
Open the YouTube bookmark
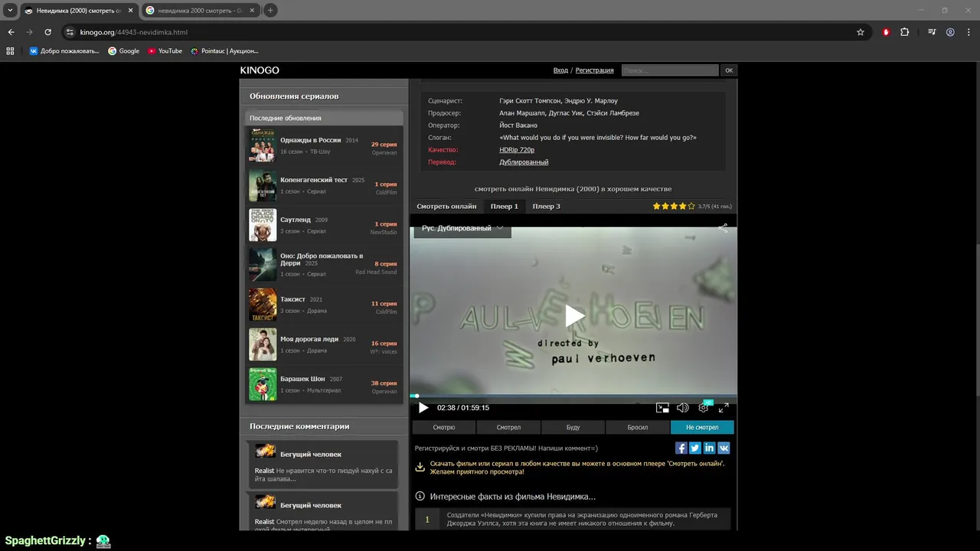click(x=165, y=51)
